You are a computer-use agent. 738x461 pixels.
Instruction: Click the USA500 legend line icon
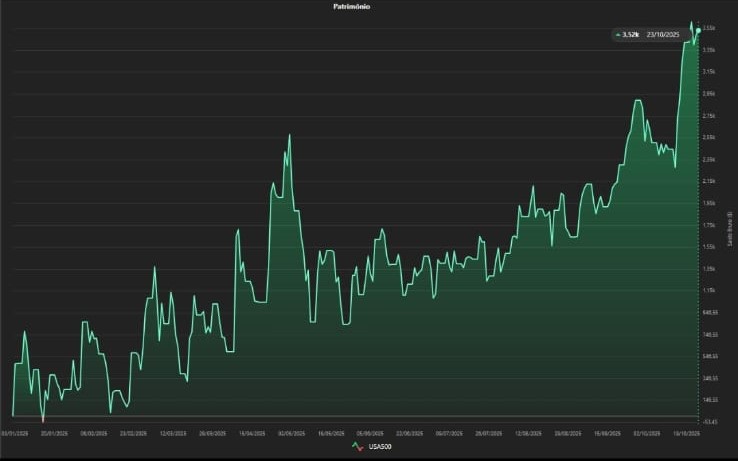pos(357,447)
